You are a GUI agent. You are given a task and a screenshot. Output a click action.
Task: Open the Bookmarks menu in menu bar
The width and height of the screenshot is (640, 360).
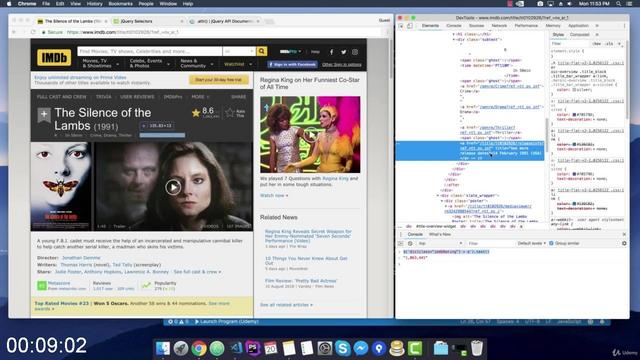coord(120,4)
